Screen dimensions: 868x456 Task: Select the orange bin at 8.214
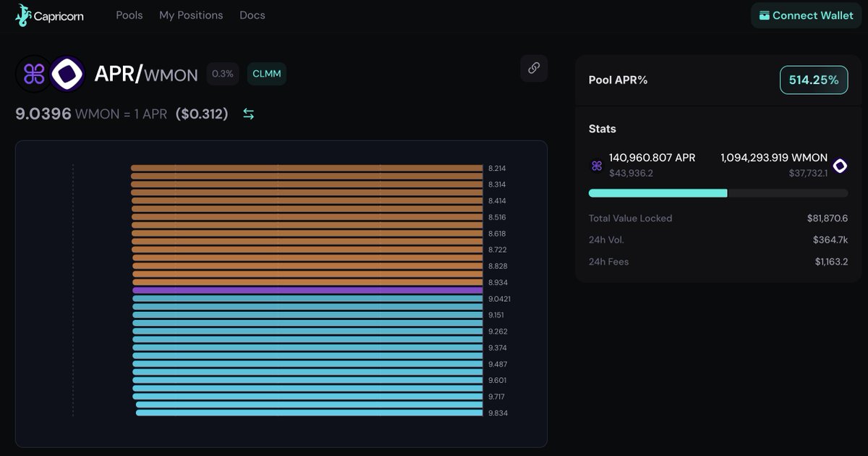(x=307, y=168)
